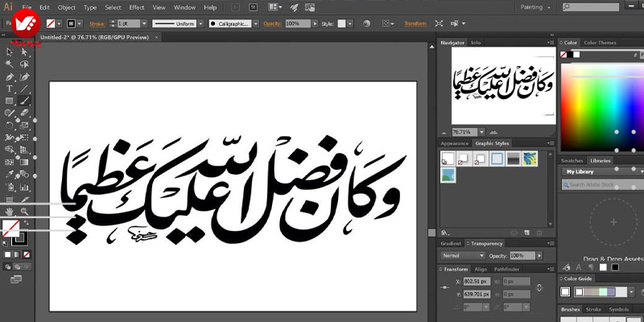The height and width of the screenshot is (322, 644).
Task: Click the Zoom Out mountain icon in Navigator
Action: [444, 133]
